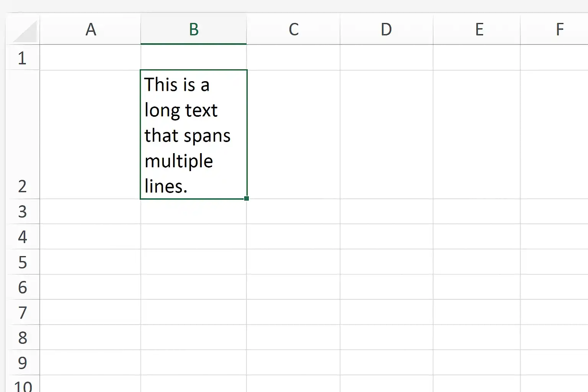Click cell B2 with the wrapped text

pos(194,134)
